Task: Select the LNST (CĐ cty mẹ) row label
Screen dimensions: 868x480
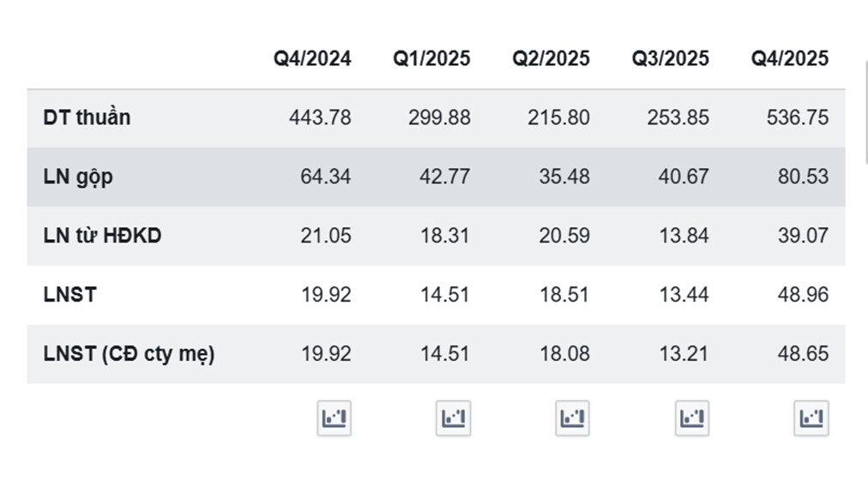Action: [129, 353]
